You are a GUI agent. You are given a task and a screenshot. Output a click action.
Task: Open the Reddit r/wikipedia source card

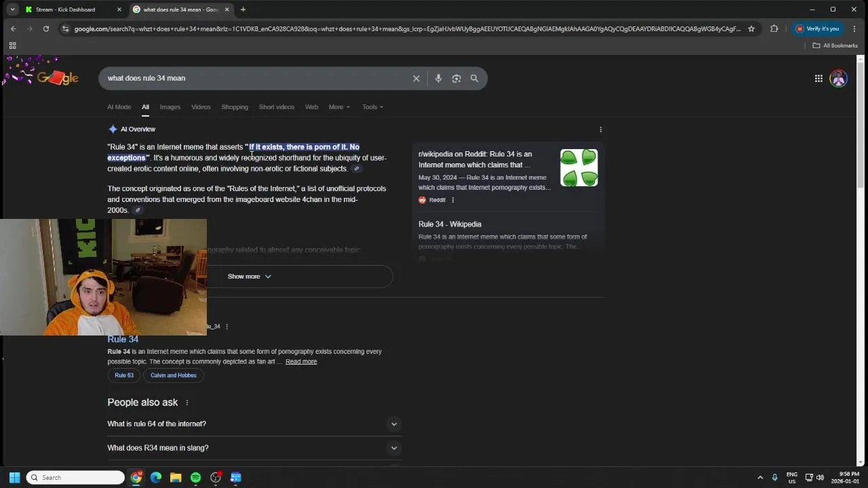[508, 178]
